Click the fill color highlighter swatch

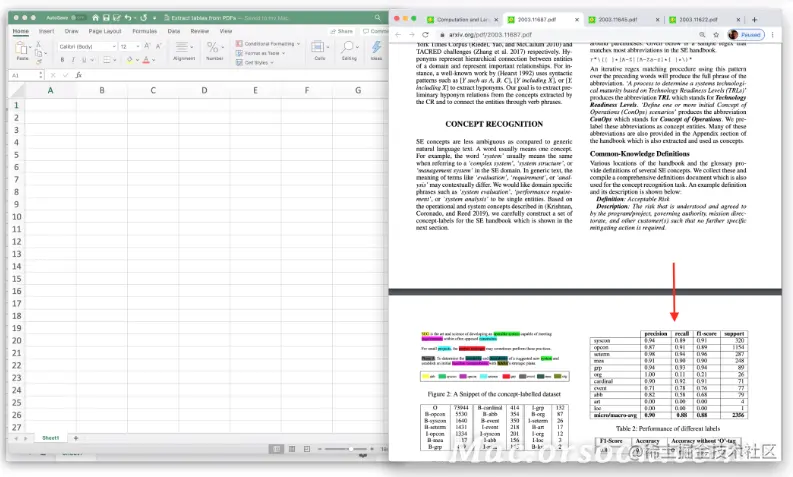129,60
